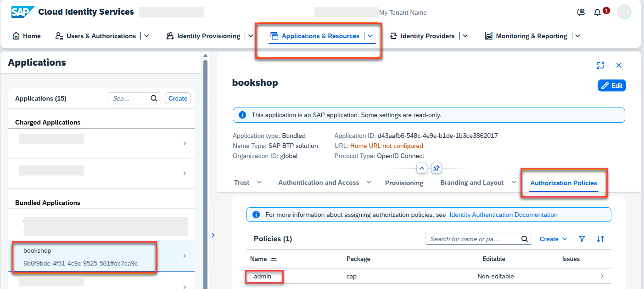
Task: Expand the Users & Authorizations dropdown arrow
Action: coord(146,36)
